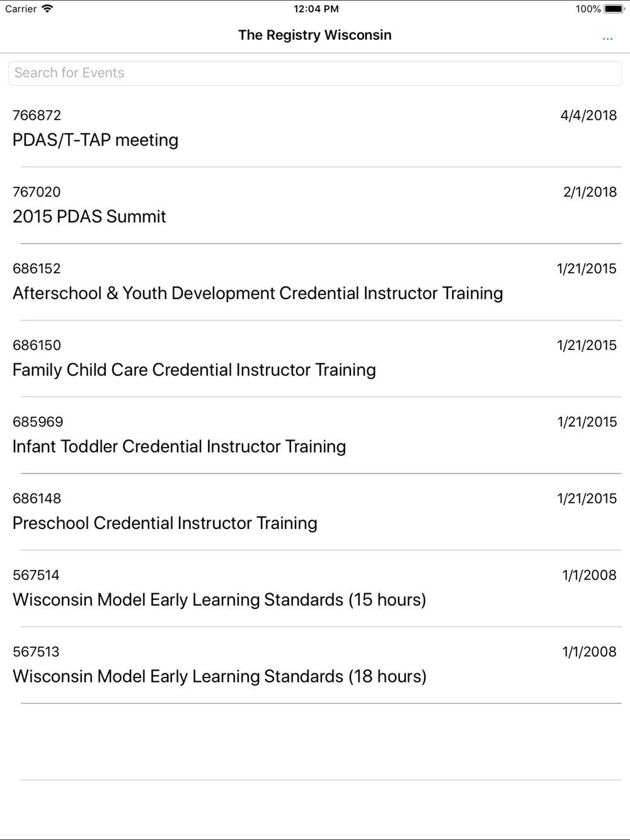Open Afterschool & Youth Development Credential Instructor Training

[x=315, y=282]
